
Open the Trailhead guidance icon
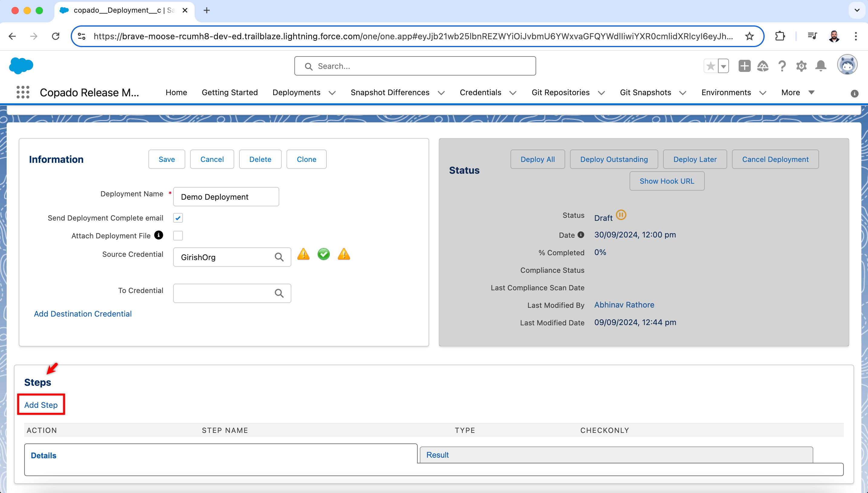click(x=763, y=66)
